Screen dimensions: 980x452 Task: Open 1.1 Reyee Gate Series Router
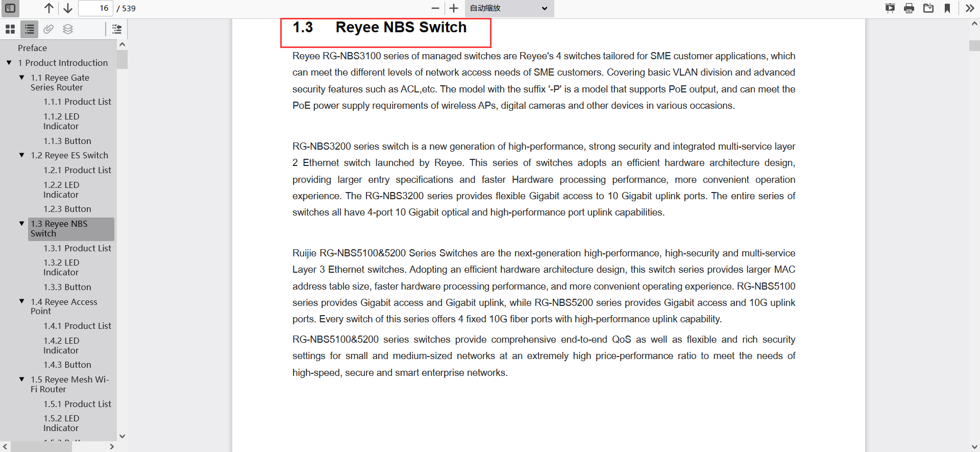[x=60, y=83]
